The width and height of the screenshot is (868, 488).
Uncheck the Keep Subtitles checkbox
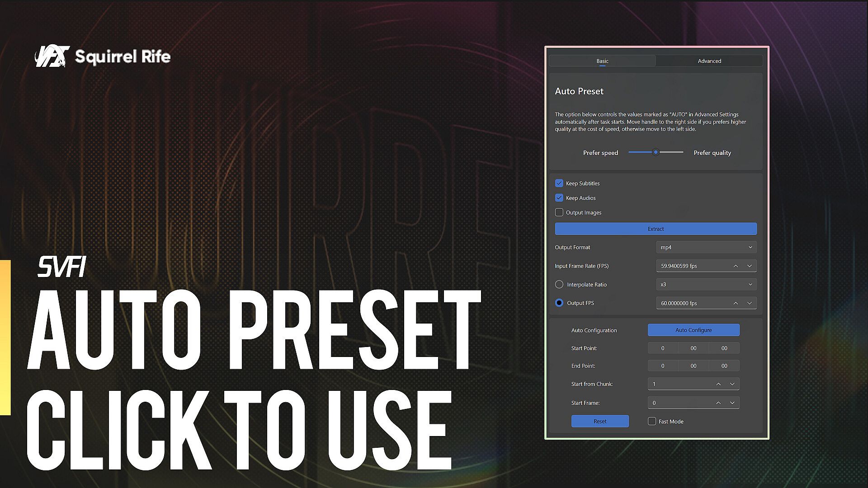[x=559, y=183]
